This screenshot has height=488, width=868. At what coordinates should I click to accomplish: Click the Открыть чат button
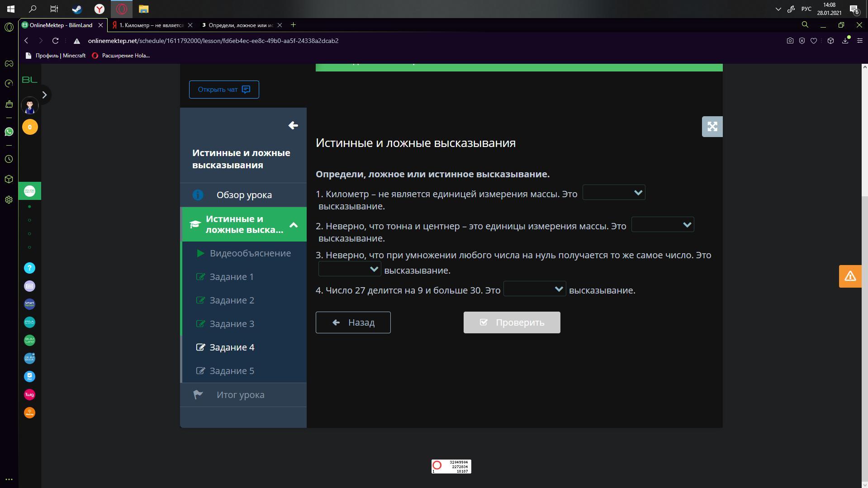click(x=224, y=90)
